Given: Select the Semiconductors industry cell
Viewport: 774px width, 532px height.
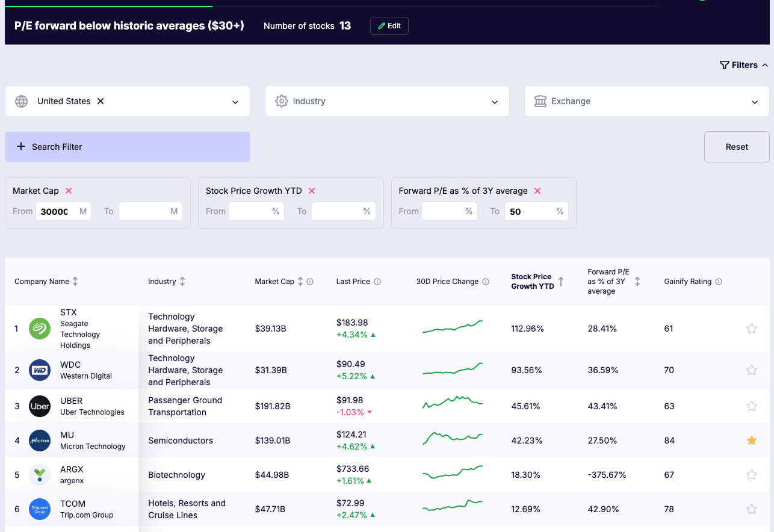Looking at the screenshot, I should 181,441.
